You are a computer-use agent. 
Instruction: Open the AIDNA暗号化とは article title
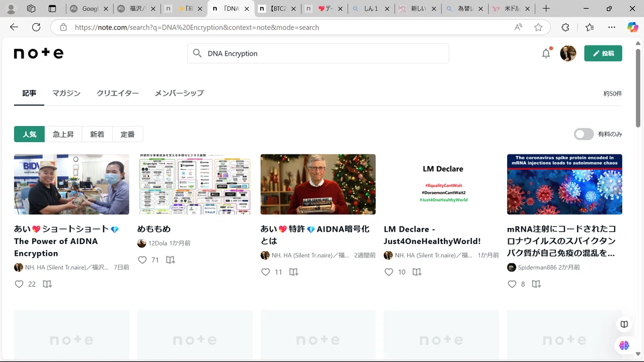[x=315, y=235]
